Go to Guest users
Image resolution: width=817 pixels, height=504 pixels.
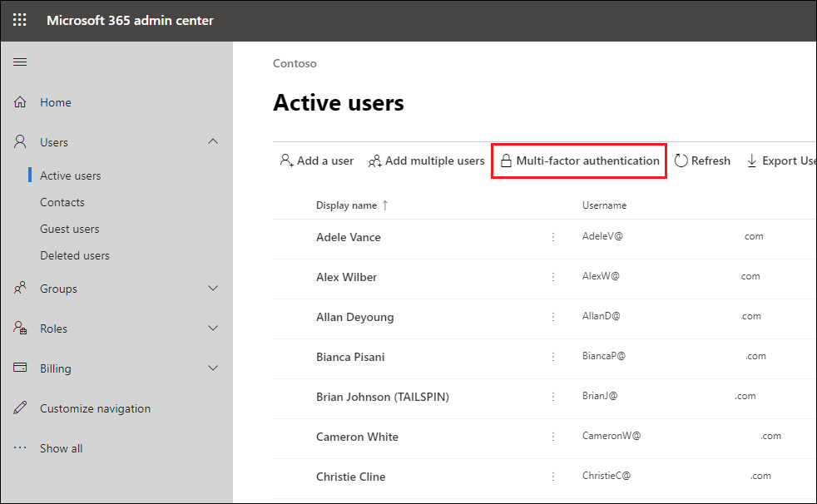(x=69, y=229)
